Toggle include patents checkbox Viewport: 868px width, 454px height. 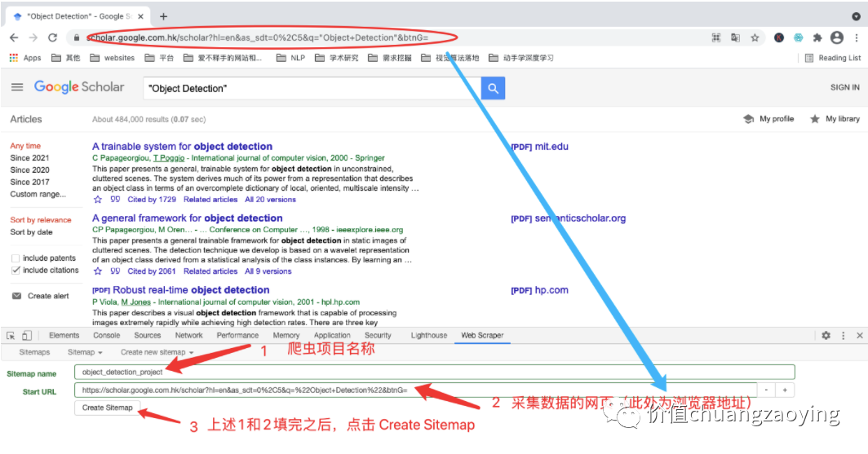pos(15,258)
